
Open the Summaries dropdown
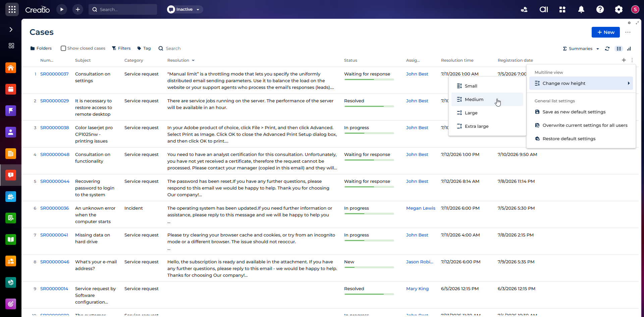coord(581,49)
